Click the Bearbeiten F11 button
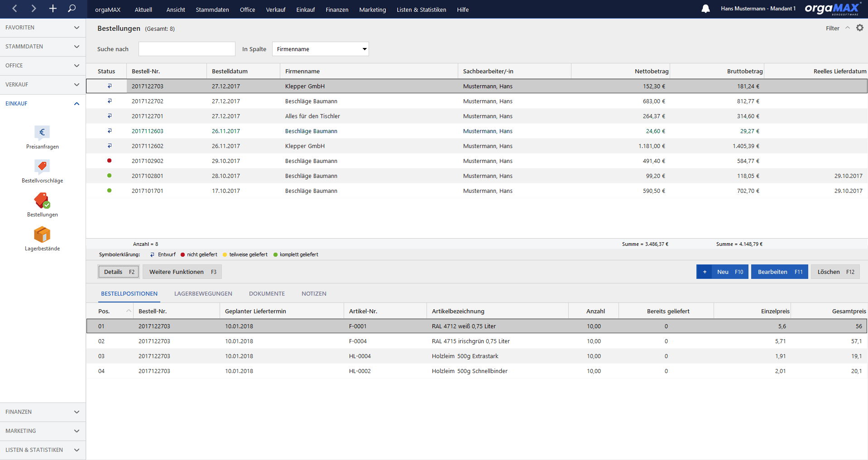 (780, 272)
